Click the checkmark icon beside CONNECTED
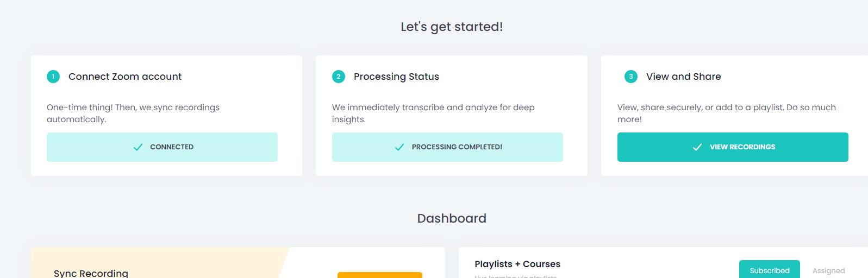Viewport: 868px width, 278px height. (x=138, y=147)
